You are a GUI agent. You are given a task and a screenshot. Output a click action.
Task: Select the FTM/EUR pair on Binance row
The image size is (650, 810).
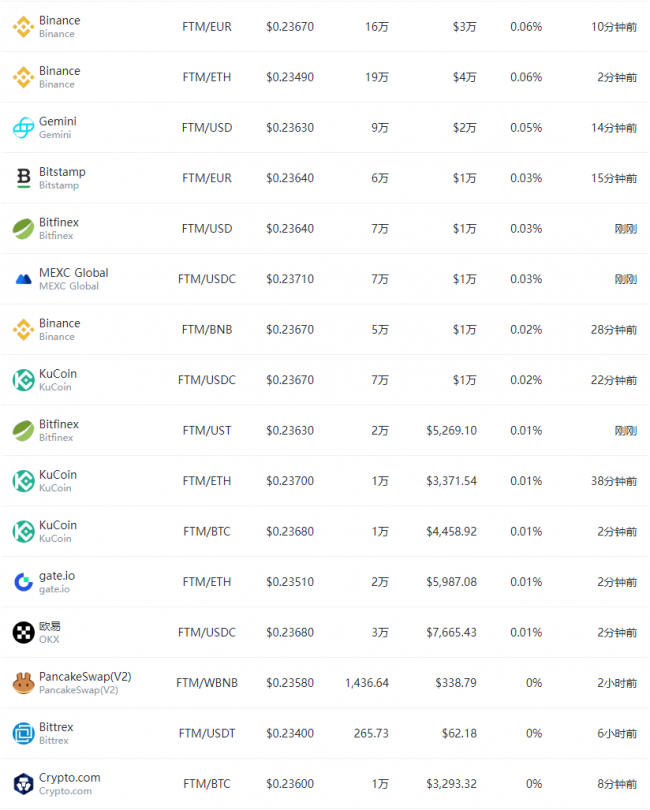click(207, 27)
